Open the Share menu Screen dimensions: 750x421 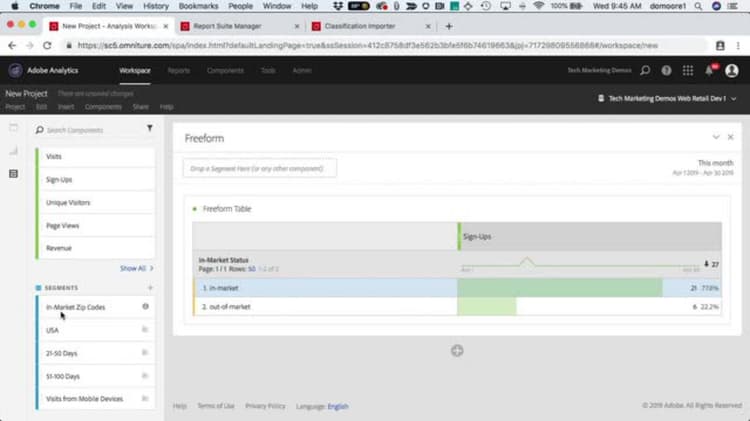pos(141,107)
